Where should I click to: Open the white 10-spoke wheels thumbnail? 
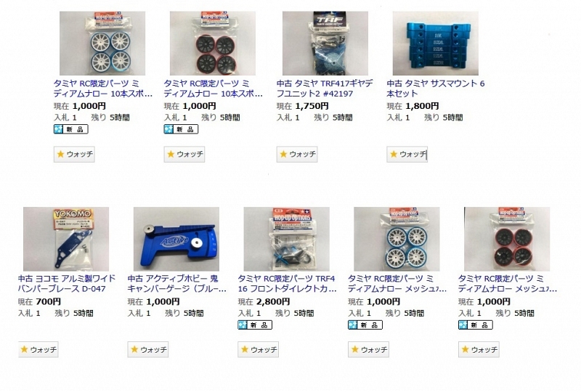pos(102,44)
